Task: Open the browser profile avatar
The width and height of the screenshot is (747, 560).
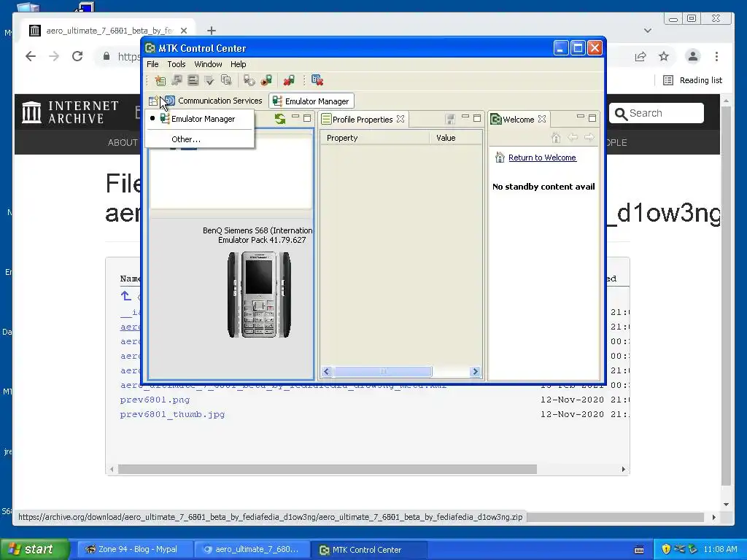Action: pyautogui.click(x=693, y=56)
